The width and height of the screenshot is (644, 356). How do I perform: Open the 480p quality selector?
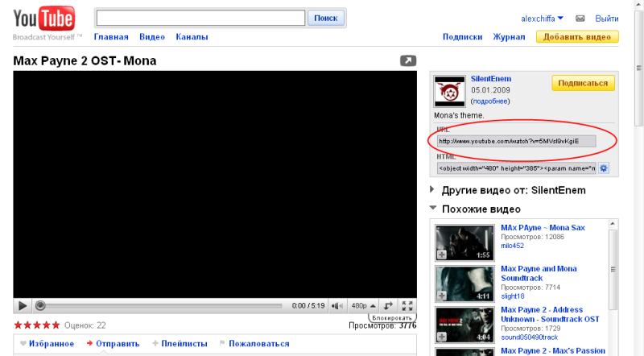click(364, 306)
